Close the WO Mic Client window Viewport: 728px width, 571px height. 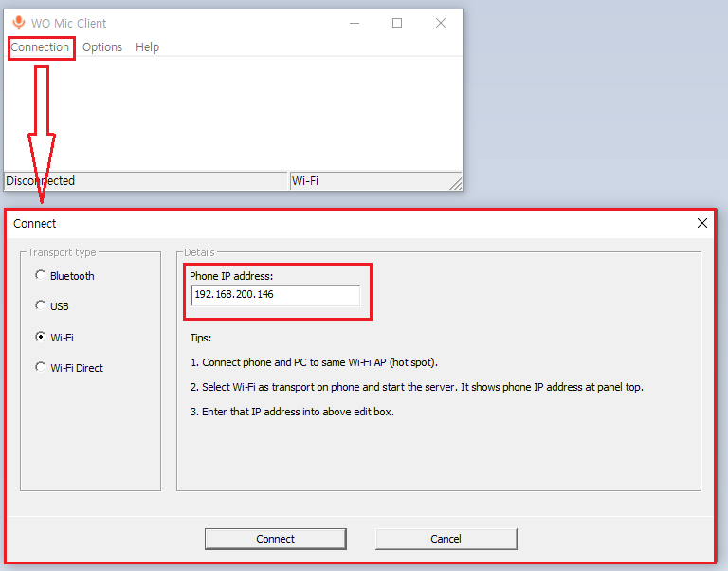point(441,23)
